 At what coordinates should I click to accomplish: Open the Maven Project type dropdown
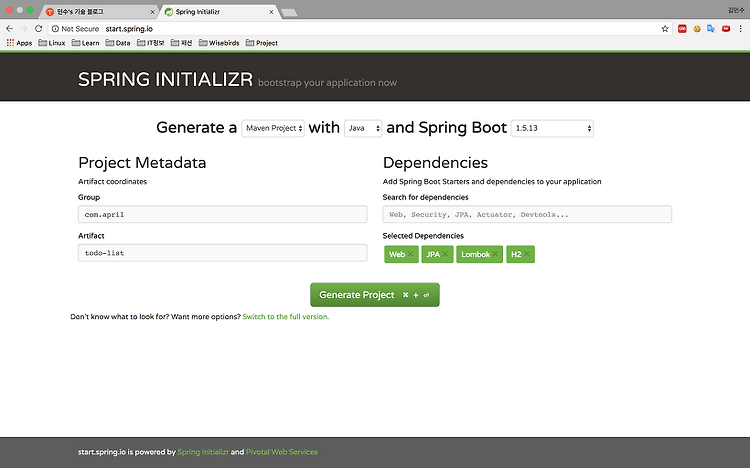[273, 128]
